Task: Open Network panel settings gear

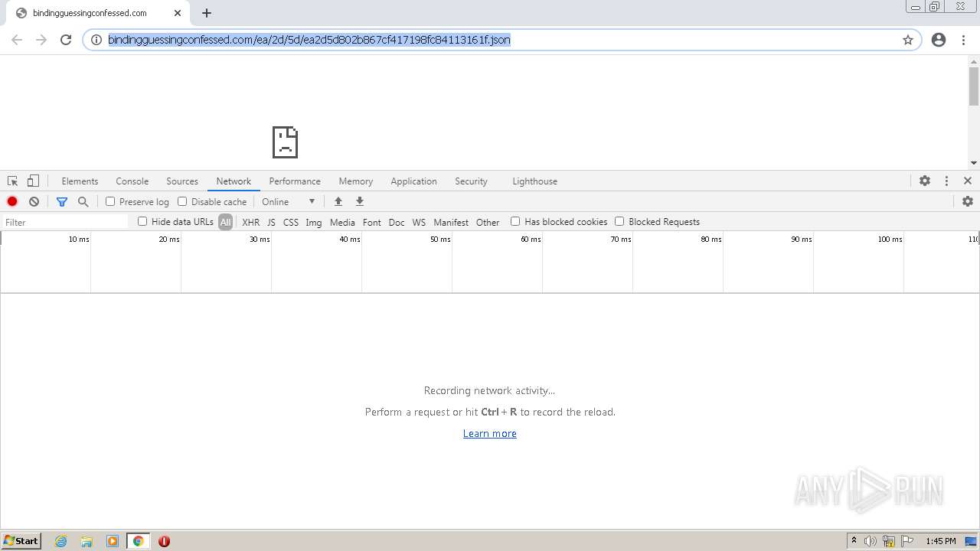Action: tap(968, 201)
